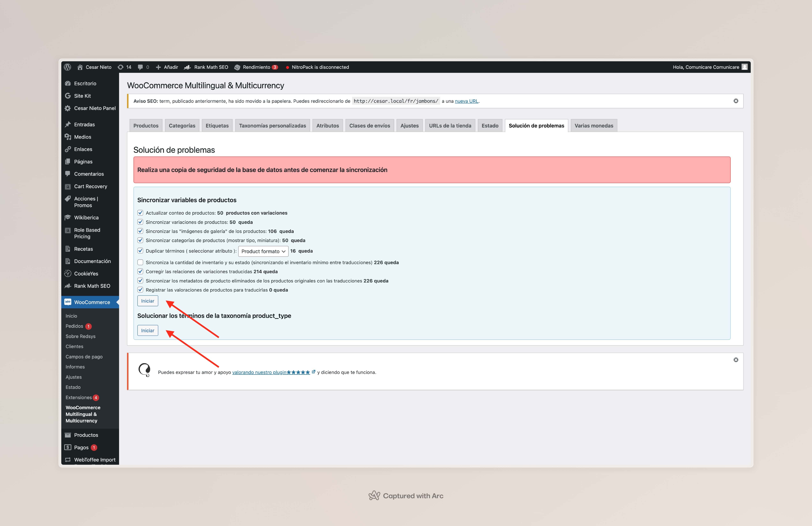Image resolution: width=812 pixels, height=526 pixels.
Task: Click the red NitroPack status dot
Action: point(288,67)
